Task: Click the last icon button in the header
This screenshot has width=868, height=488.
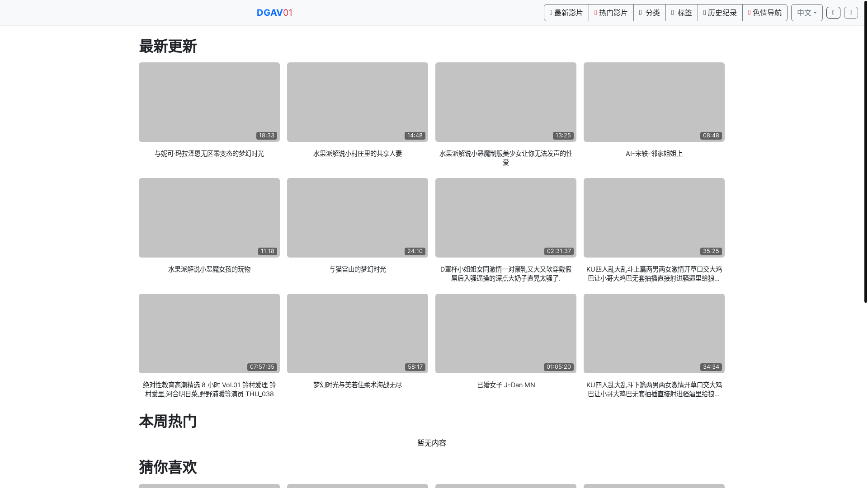Action: point(851,13)
